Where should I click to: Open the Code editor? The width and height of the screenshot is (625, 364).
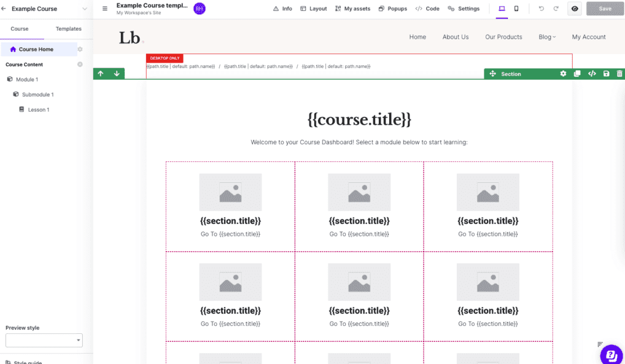(427, 9)
